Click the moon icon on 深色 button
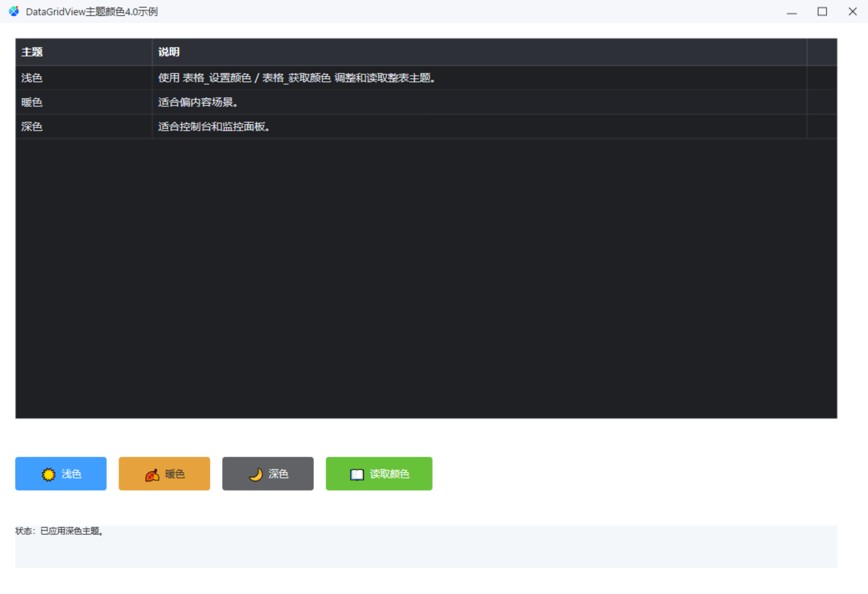The height and width of the screenshot is (594, 868). (x=256, y=474)
